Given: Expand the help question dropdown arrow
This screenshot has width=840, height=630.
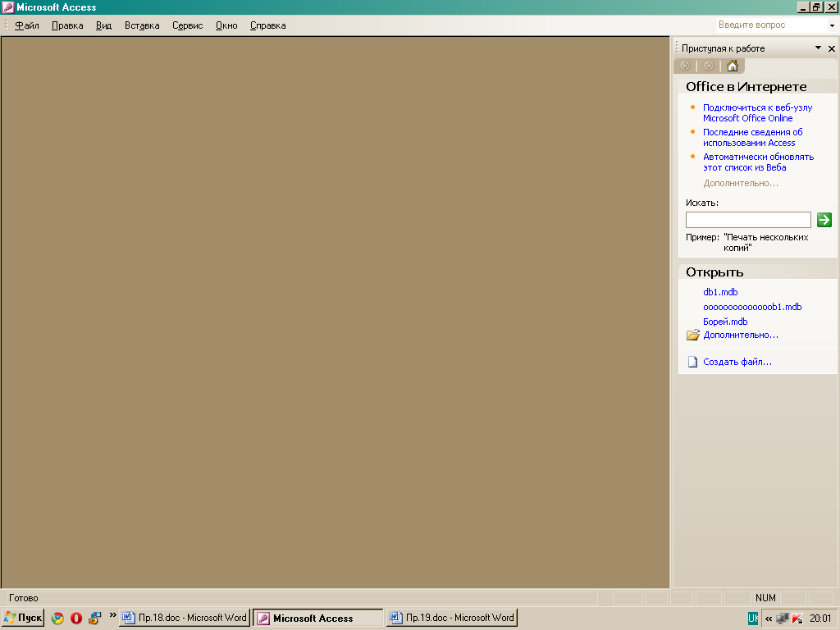Looking at the screenshot, I should point(832,25).
